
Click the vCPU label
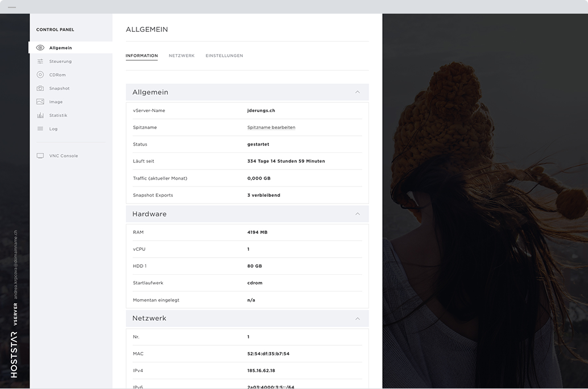[x=139, y=249]
